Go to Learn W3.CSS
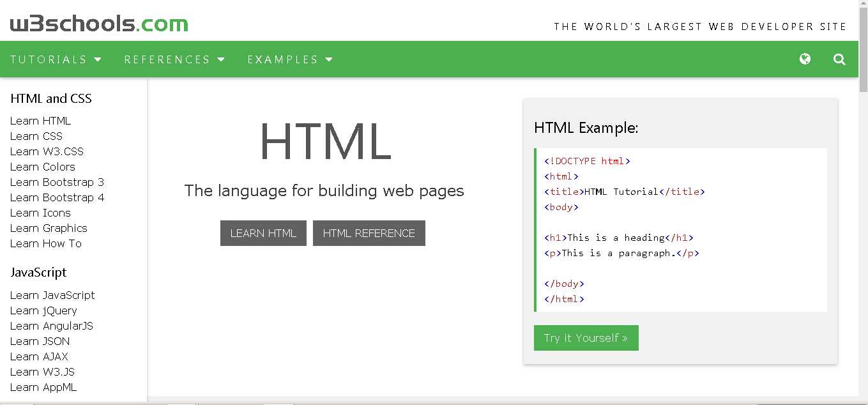The height and width of the screenshot is (405, 868). (x=47, y=151)
